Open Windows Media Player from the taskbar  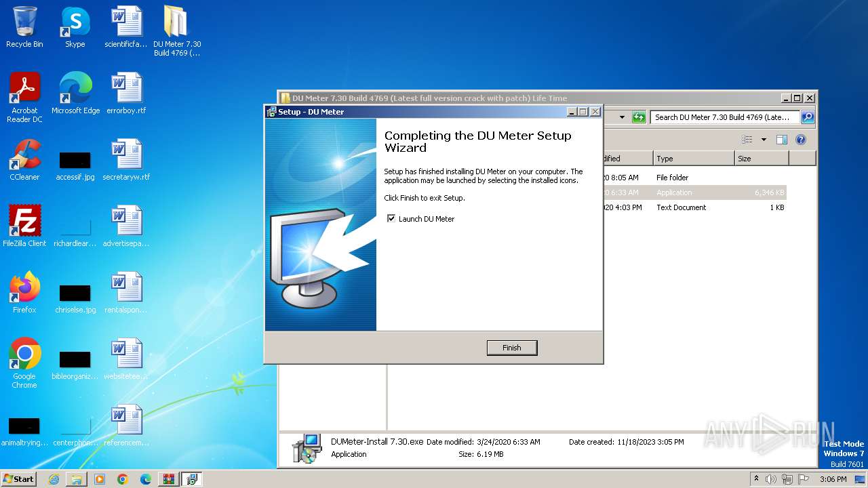100,479
